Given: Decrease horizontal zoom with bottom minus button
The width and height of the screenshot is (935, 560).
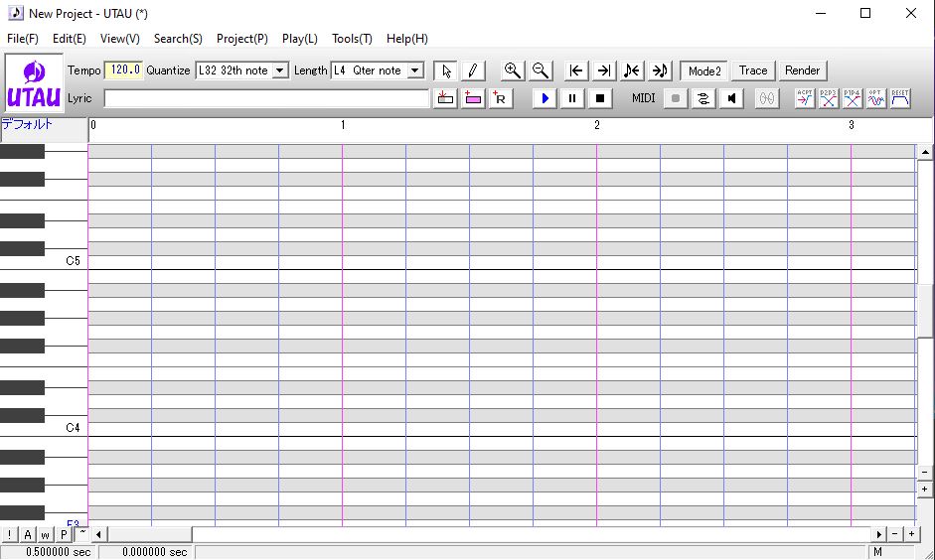Looking at the screenshot, I should point(895,534).
